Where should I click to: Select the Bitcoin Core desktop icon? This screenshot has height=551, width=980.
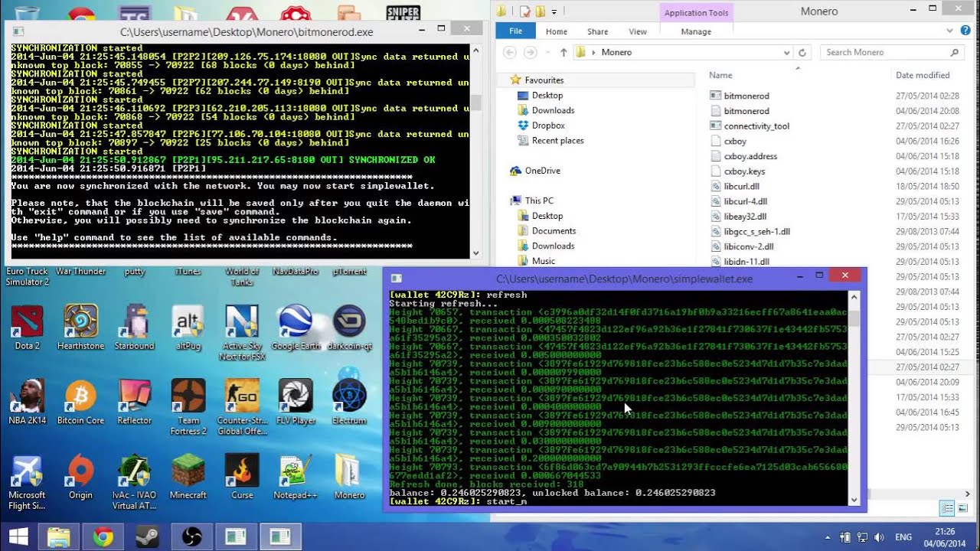pyautogui.click(x=80, y=402)
